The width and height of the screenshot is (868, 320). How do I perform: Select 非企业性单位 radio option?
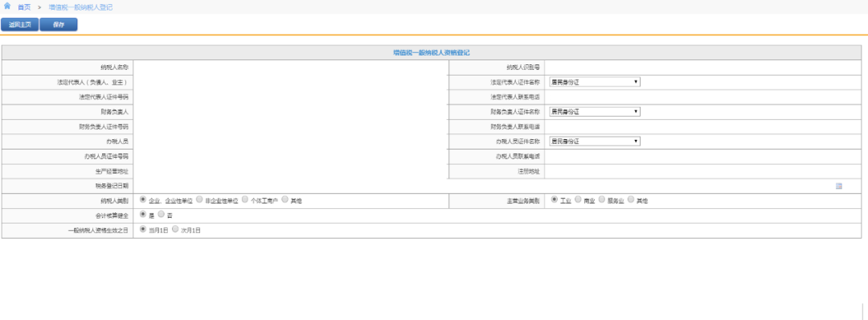pos(199,199)
